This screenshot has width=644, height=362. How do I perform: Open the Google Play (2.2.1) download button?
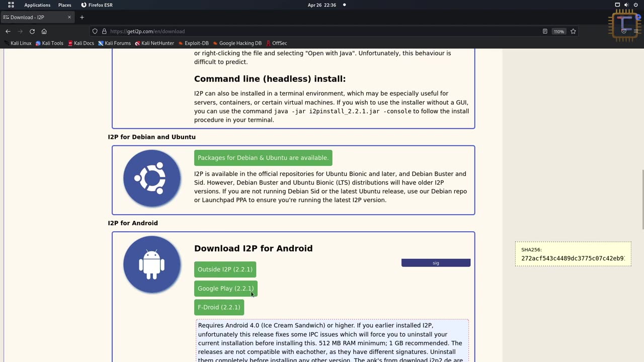[x=225, y=289]
